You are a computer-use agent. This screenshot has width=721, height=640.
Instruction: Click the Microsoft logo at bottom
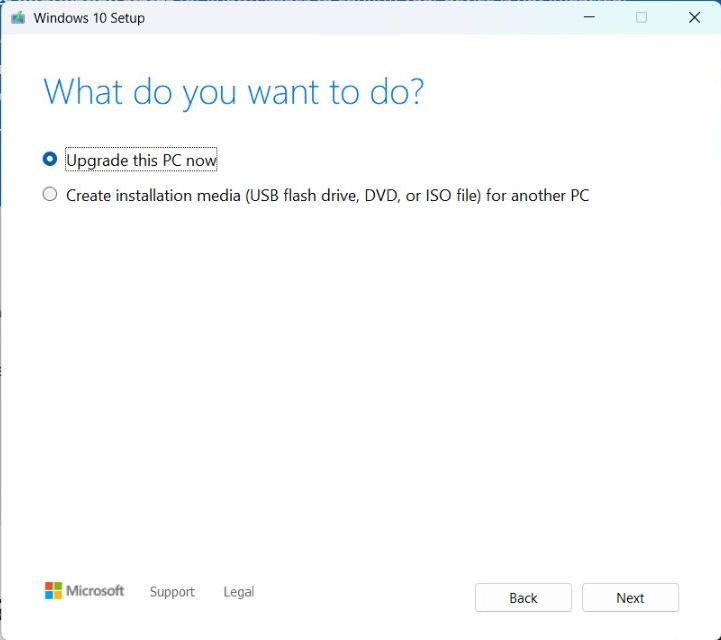point(84,590)
